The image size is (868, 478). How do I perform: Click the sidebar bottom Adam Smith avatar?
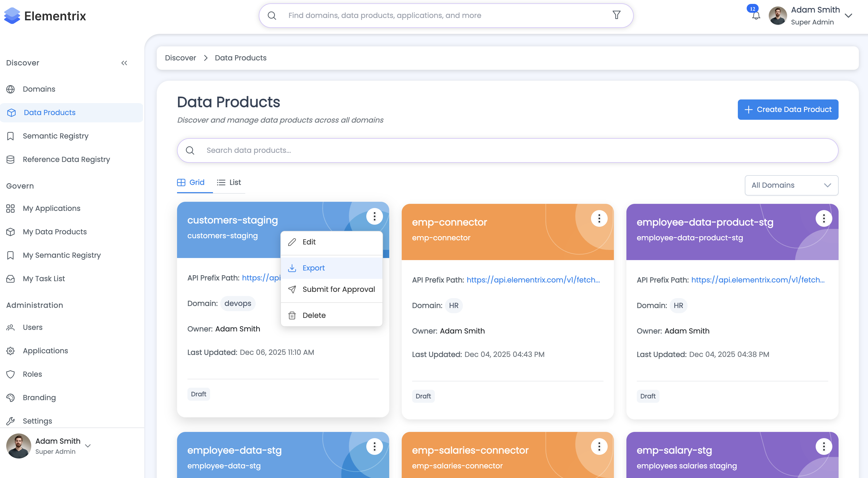tap(18, 446)
